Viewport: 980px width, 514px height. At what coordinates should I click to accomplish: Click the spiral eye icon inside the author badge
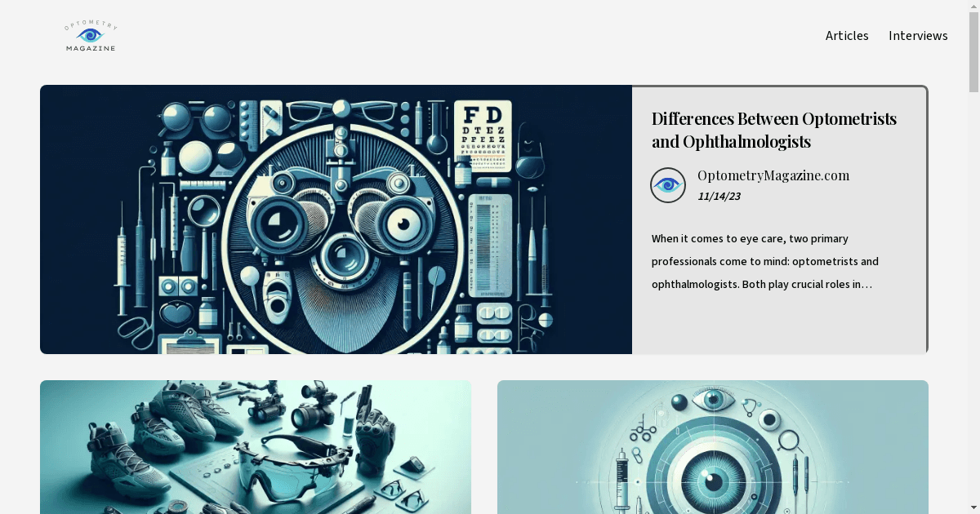coord(668,185)
